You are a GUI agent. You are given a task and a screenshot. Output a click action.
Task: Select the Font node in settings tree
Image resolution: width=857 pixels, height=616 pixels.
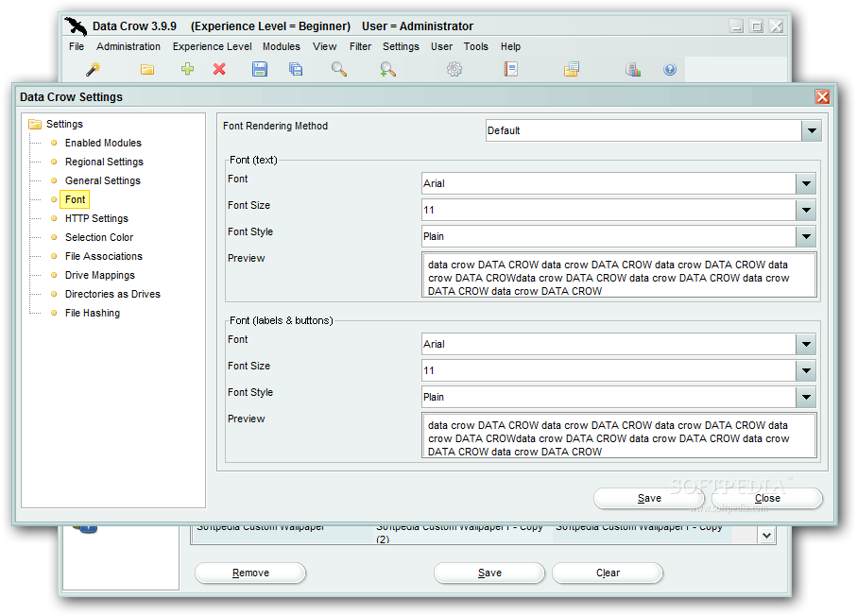pos(75,199)
